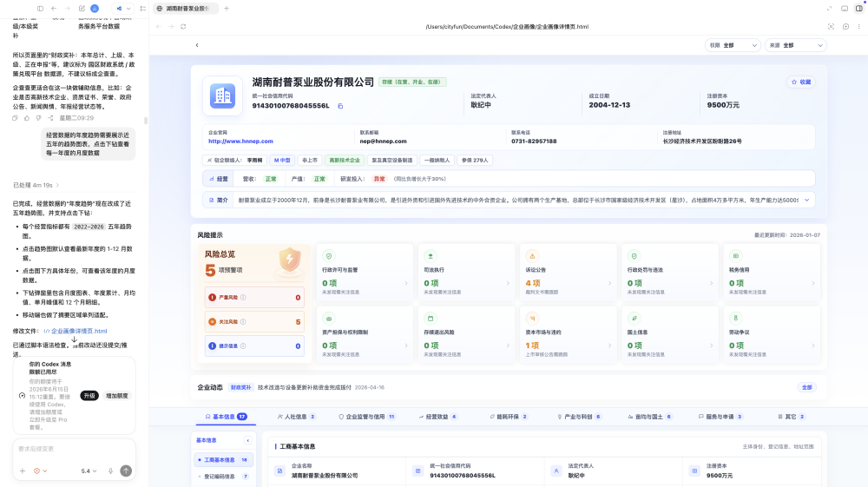
Task: Click the 存续退出风险 calendar icon
Action: (431, 319)
